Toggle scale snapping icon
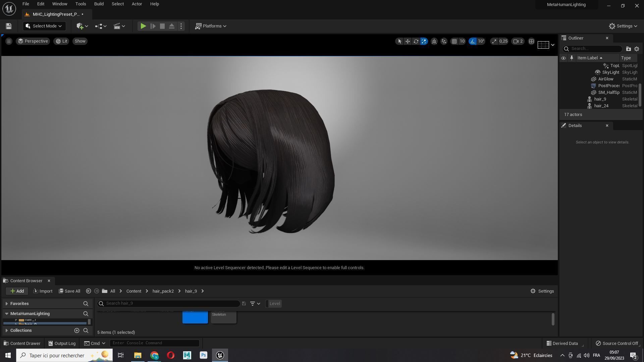 [494, 41]
